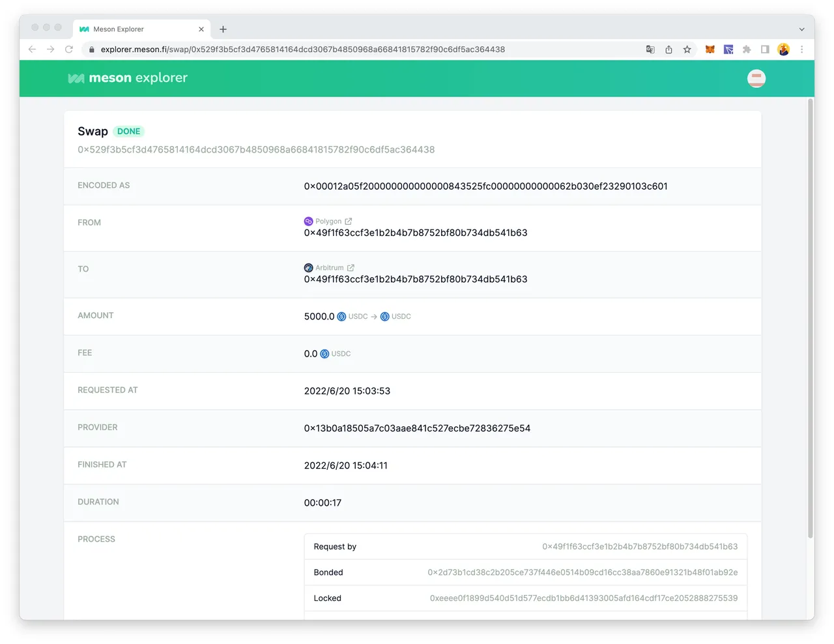
Task: Reload the page with refresh icon
Action: [69, 50]
